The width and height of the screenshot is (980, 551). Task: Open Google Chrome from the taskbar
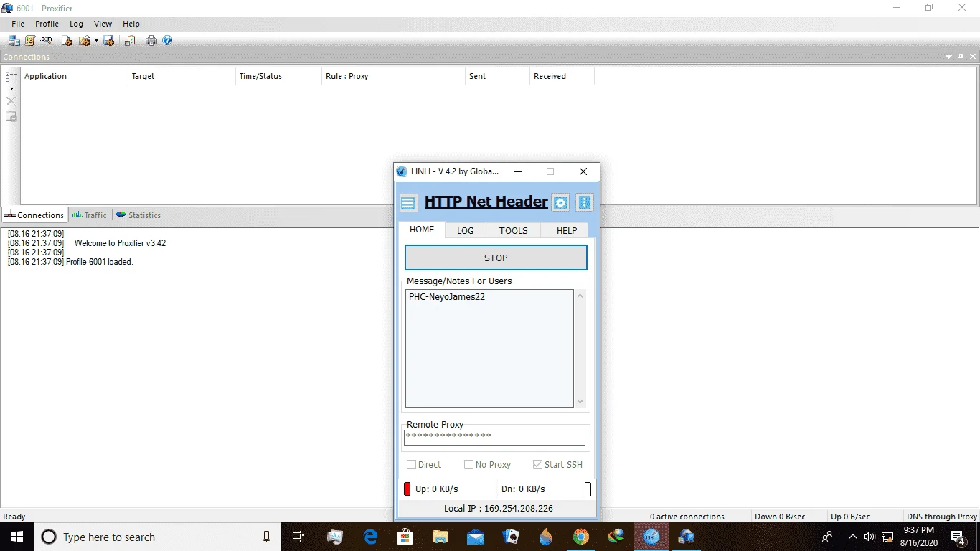click(581, 537)
